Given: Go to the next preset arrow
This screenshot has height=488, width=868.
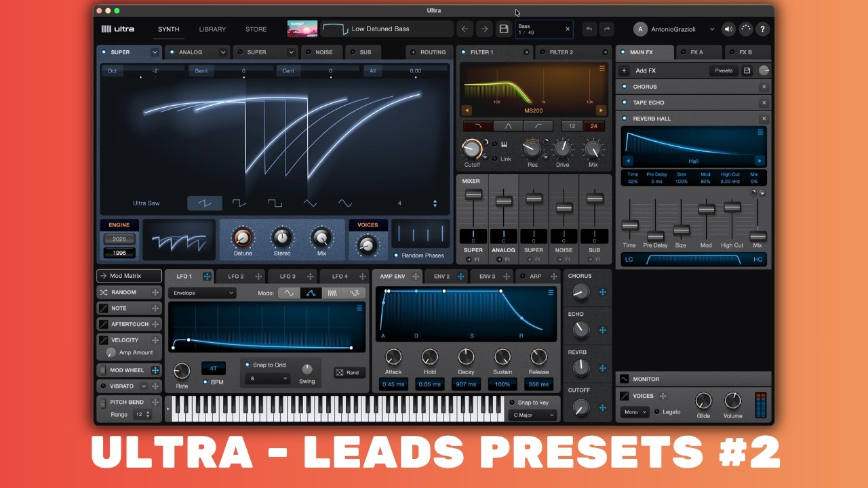Looking at the screenshot, I should coord(484,29).
